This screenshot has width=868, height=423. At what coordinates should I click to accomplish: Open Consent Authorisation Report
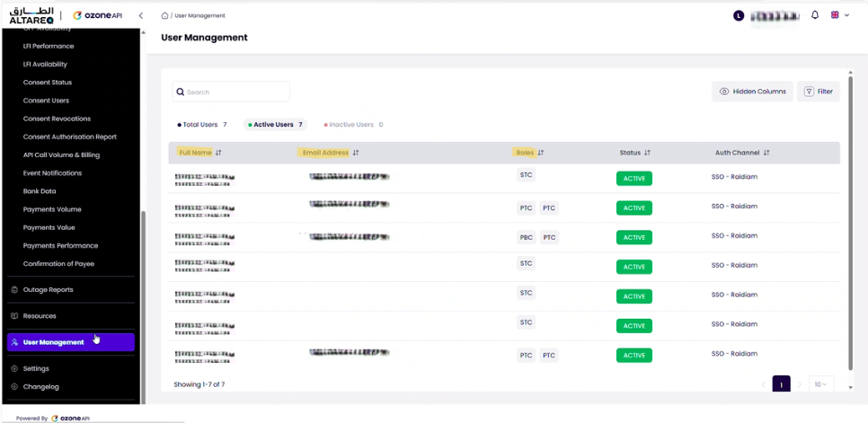click(70, 137)
